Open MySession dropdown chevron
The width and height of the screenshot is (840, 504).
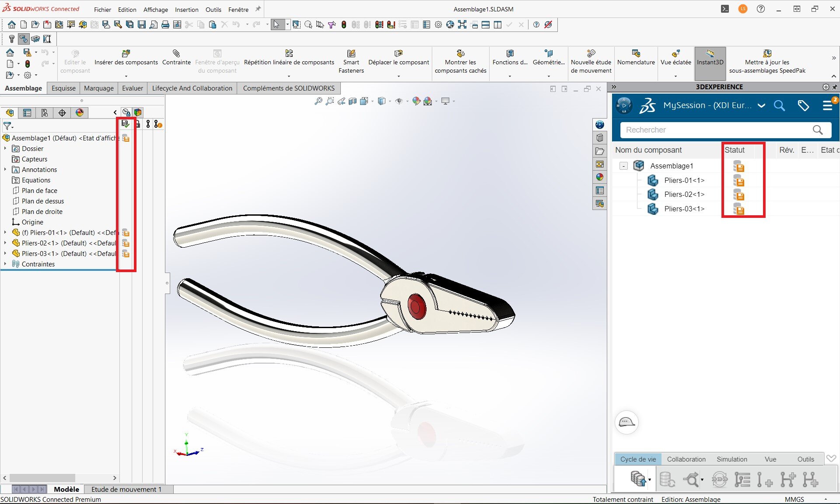[761, 105]
